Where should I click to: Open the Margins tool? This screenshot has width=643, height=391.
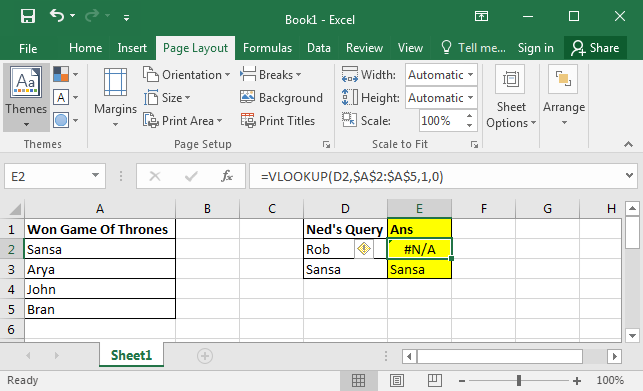tap(115, 97)
